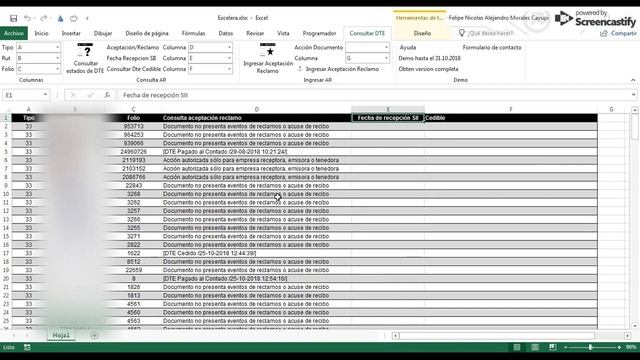The image size is (640, 360).
Task: Open Consultar Dte Cedible Columna F dropdown
Action: tap(229, 69)
